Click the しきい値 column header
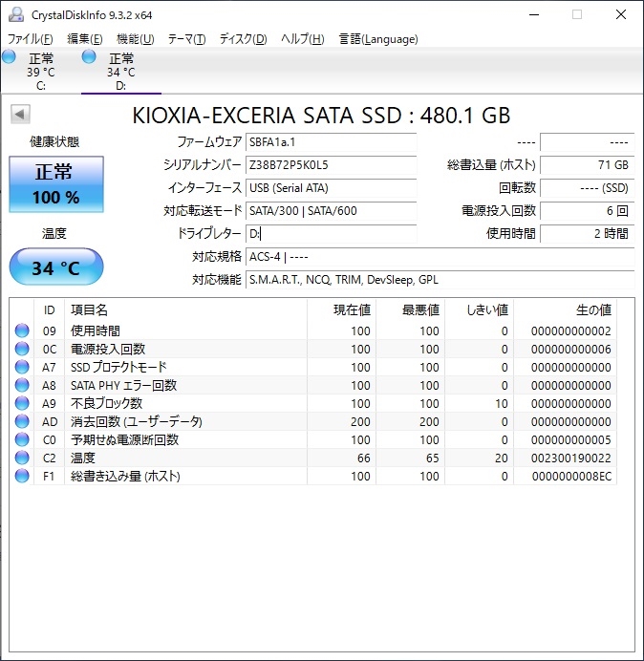Screen dimensions: 644x661 tap(479, 310)
